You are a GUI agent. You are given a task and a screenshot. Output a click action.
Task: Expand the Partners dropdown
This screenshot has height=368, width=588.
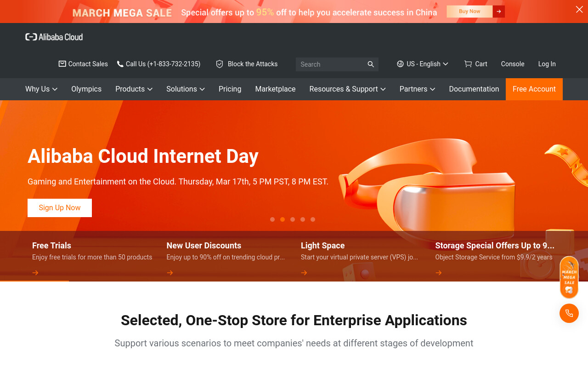pyautogui.click(x=417, y=89)
